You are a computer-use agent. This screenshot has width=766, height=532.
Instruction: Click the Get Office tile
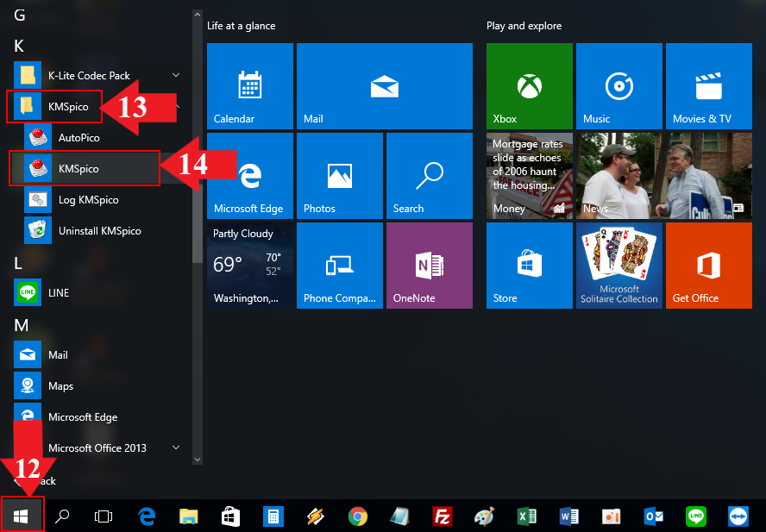(x=709, y=266)
